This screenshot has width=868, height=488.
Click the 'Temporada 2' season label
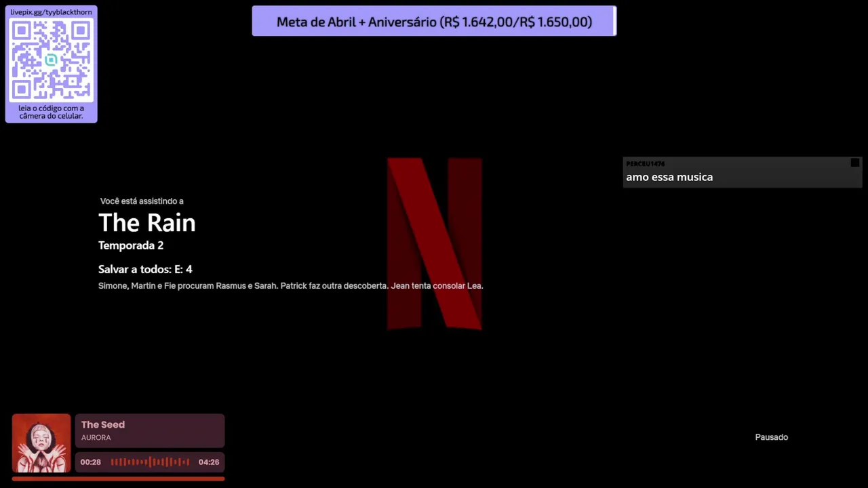(x=131, y=245)
